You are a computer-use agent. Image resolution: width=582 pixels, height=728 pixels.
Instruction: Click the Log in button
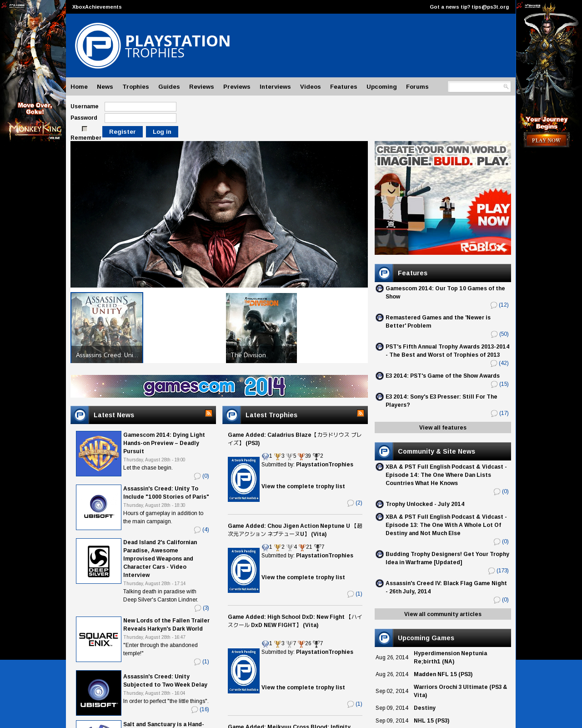point(162,132)
